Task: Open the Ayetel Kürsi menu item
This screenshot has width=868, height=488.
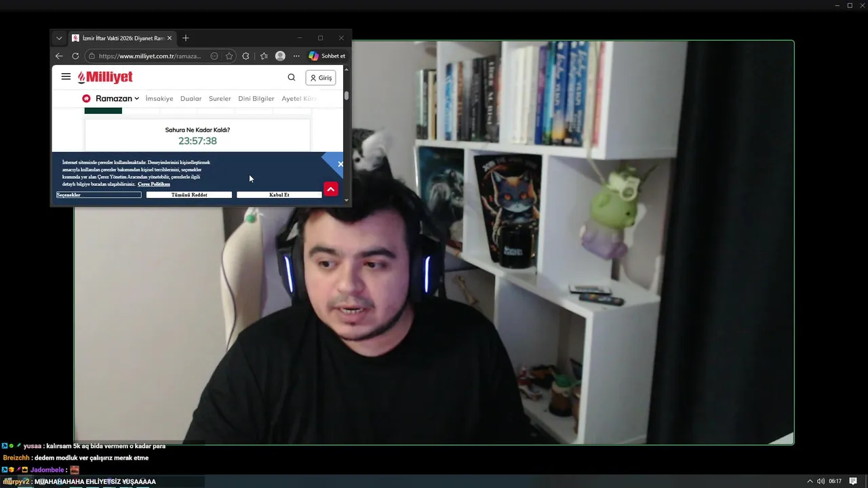Action: click(x=299, y=99)
